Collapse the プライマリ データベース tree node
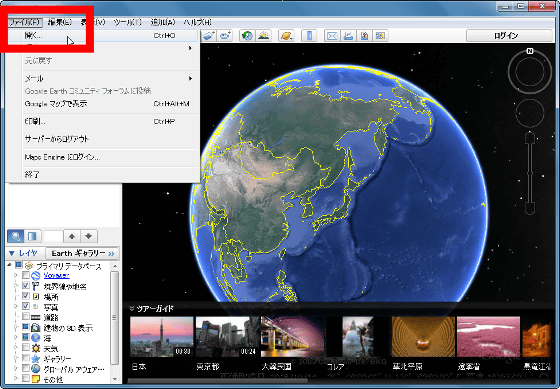 point(9,265)
